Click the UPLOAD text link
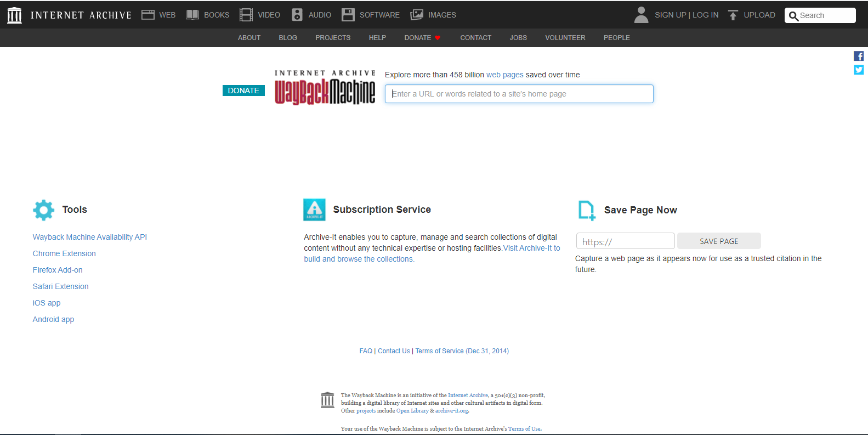 [x=759, y=15]
